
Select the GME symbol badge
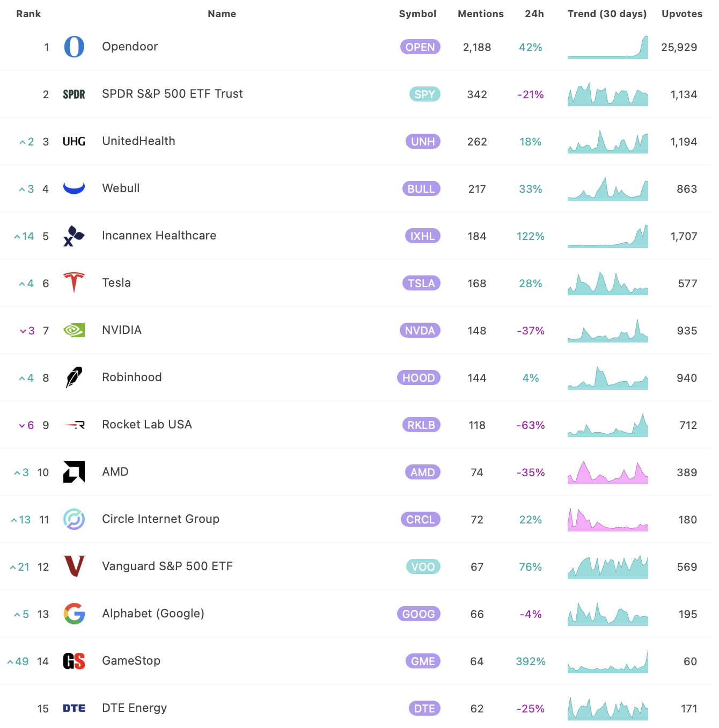tap(423, 661)
